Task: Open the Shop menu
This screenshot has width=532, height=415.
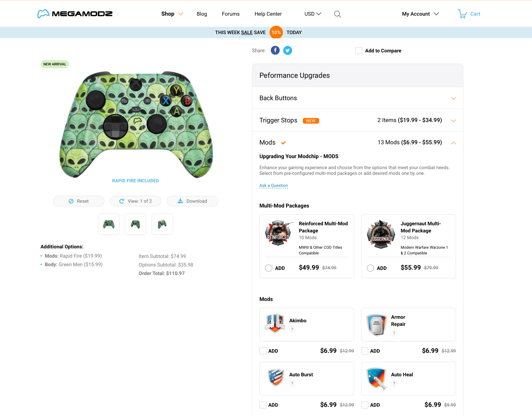Action: (172, 14)
